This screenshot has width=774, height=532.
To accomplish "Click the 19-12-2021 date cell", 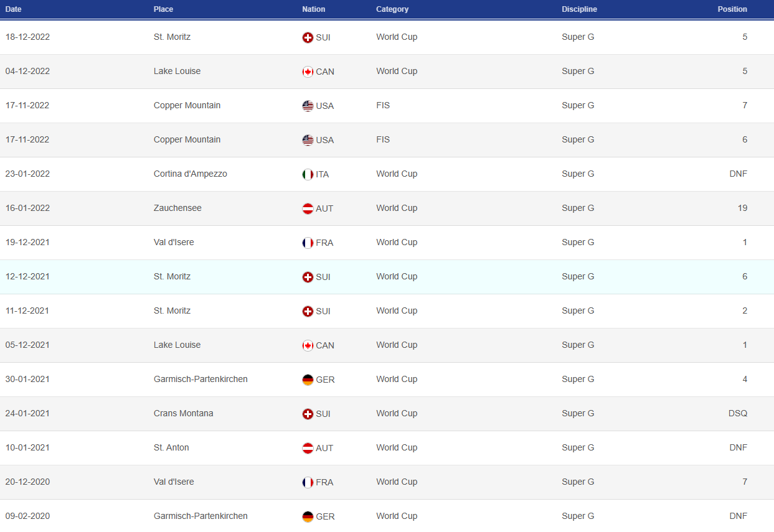I will pos(27,242).
